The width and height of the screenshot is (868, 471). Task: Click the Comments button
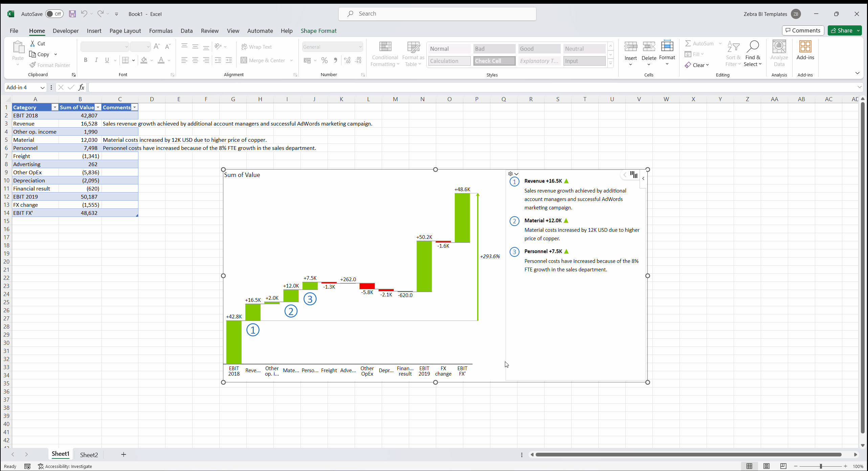pos(803,30)
